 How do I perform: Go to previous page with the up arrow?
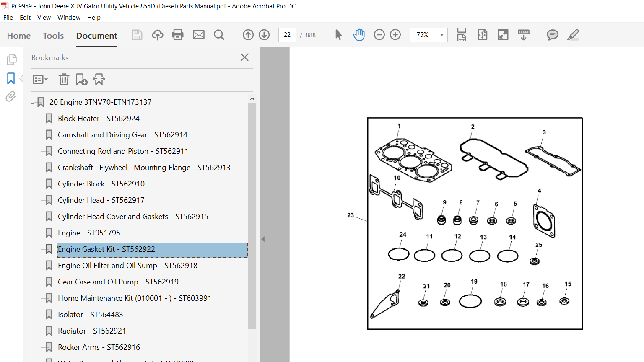pyautogui.click(x=248, y=35)
